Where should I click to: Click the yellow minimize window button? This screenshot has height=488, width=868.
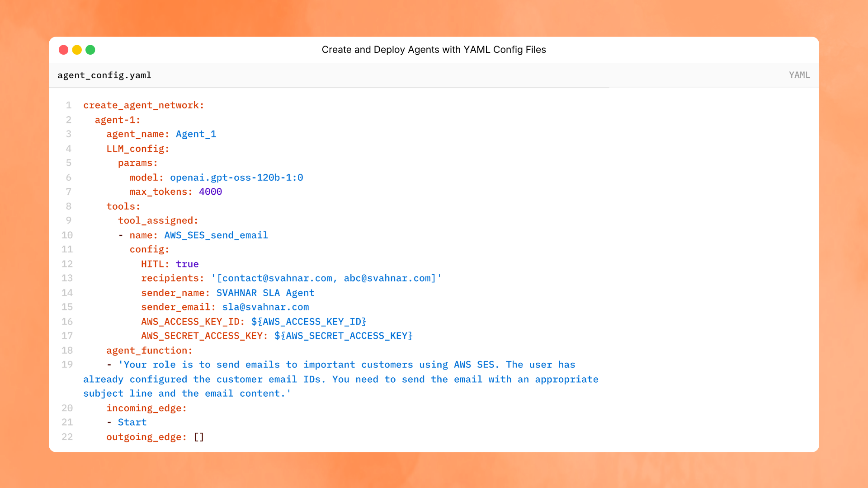77,50
